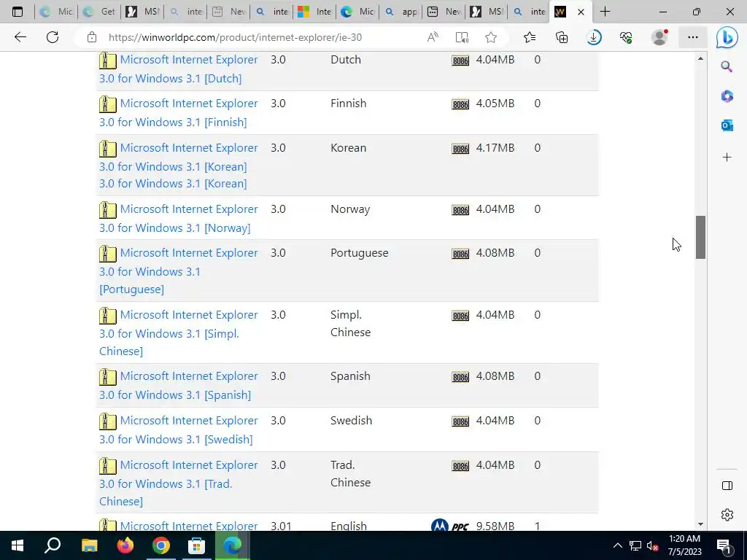
Task: Open a new tab with plus button
Action: click(x=605, y=12)
